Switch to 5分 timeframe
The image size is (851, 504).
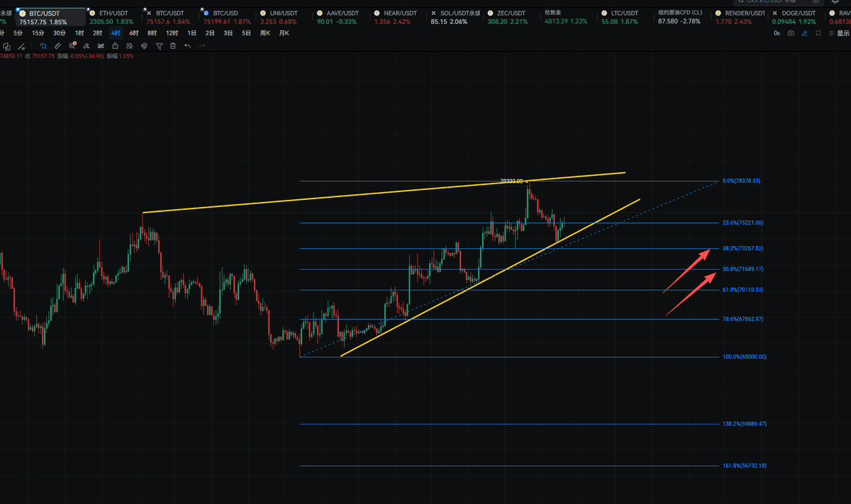[x=18, y=33]
